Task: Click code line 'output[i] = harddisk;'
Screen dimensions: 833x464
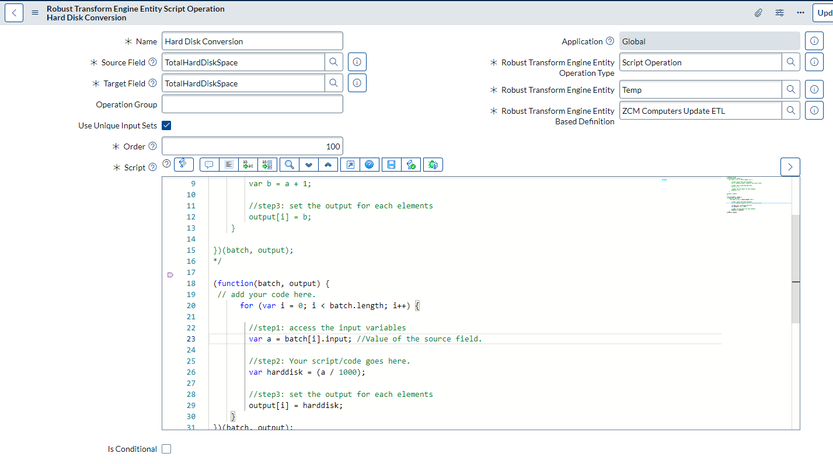Action: click(296, 405)
